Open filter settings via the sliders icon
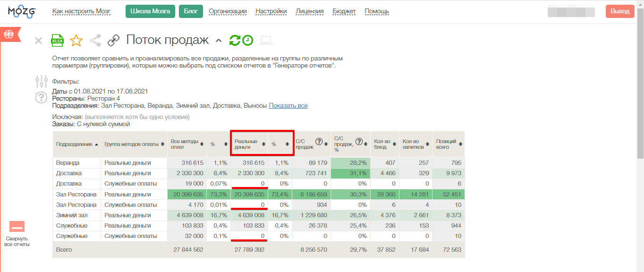 (42, 82)
